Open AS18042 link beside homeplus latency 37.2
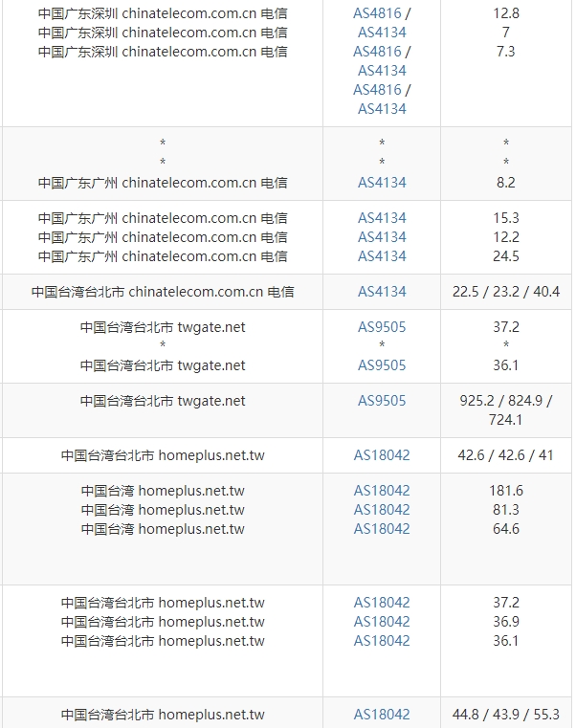The width and height of the screenshot is (576, 728). coord(382,602)
